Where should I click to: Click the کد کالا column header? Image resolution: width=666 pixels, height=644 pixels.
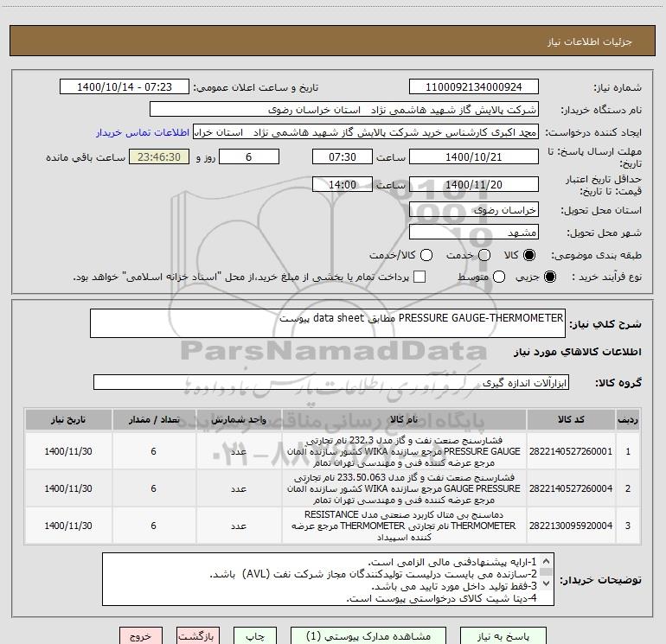(571, 419)
